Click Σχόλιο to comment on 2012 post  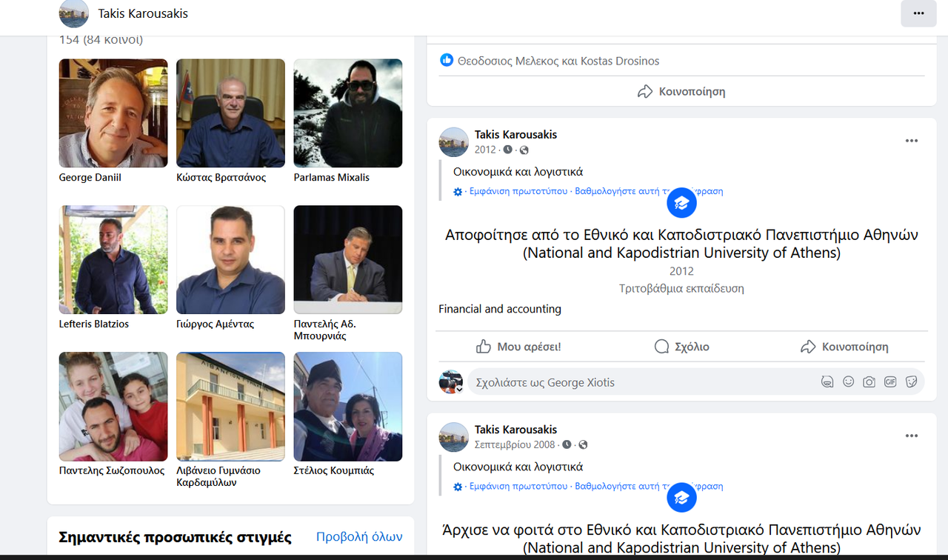pos(681,347)
